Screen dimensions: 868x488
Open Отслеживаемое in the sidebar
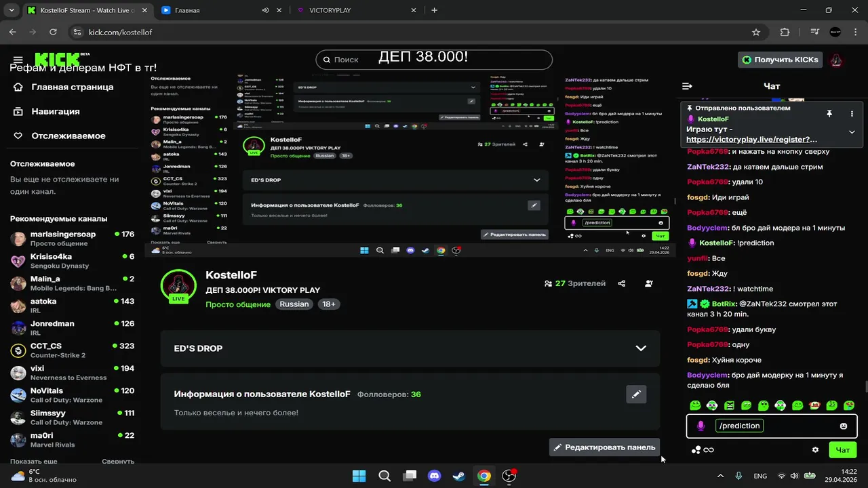tap(59, 136)
